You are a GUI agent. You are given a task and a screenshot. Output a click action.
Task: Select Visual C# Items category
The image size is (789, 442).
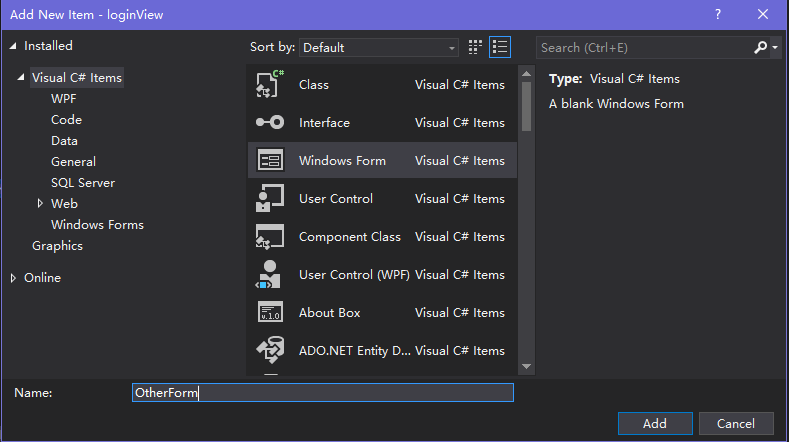pos(77,78)
